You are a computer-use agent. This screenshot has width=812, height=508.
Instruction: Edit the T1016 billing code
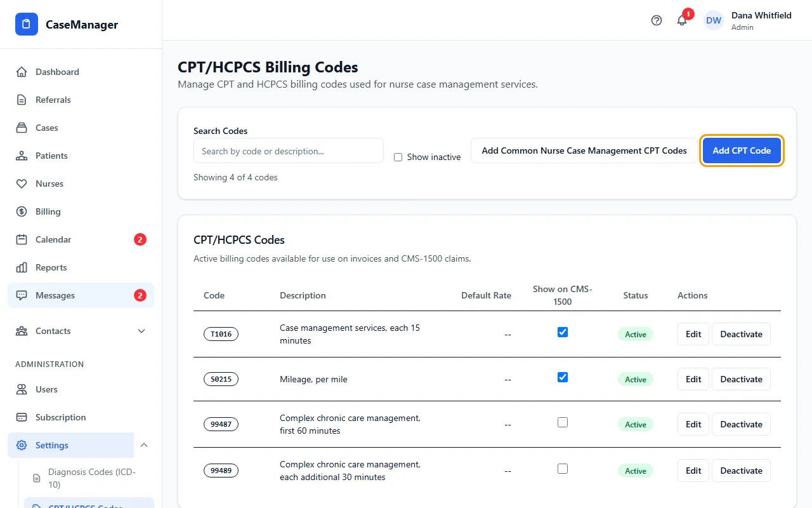point(693,334)
